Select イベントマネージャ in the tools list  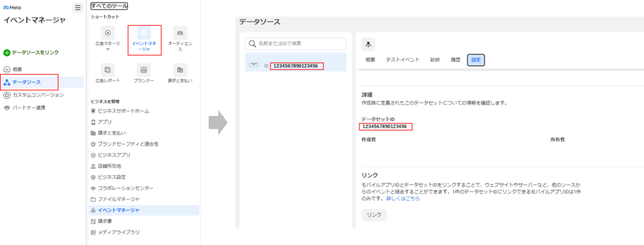144,210
